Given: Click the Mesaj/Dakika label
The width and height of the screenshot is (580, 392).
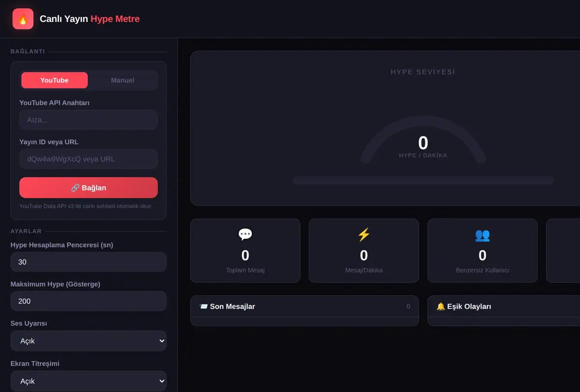Looking at the screenshot, I should 363,270.
